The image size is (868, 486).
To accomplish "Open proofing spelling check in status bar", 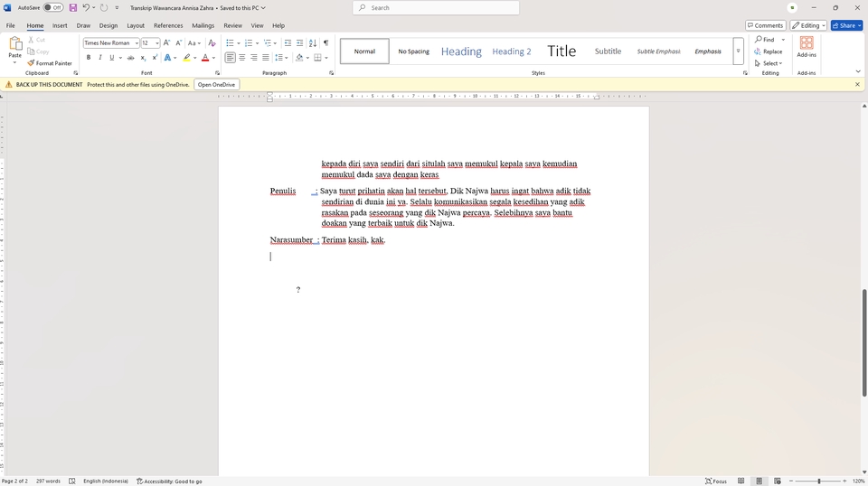I will 72,481.
